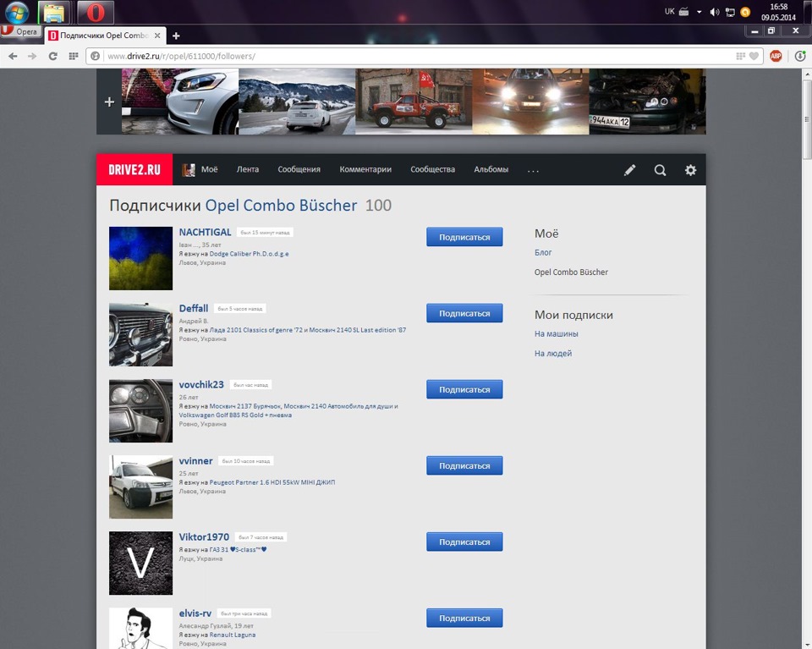Open the white Volvo car photo

[180, 102]
